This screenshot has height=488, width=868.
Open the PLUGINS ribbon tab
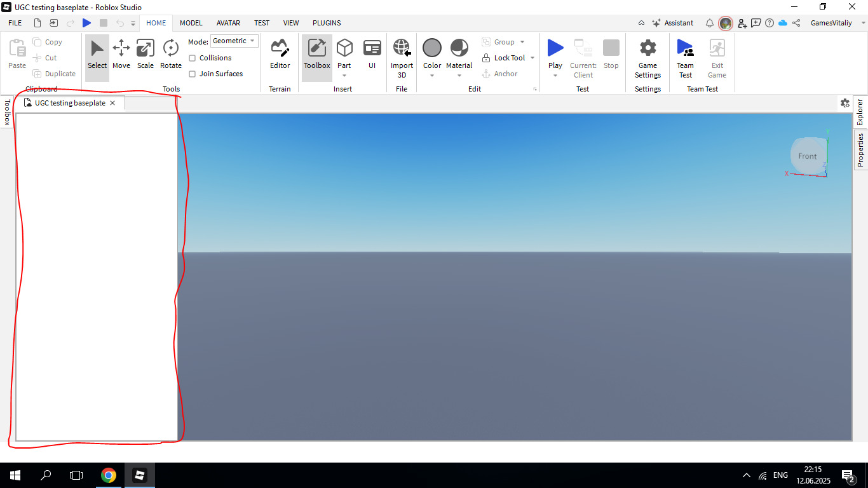[x=327, y=23]
